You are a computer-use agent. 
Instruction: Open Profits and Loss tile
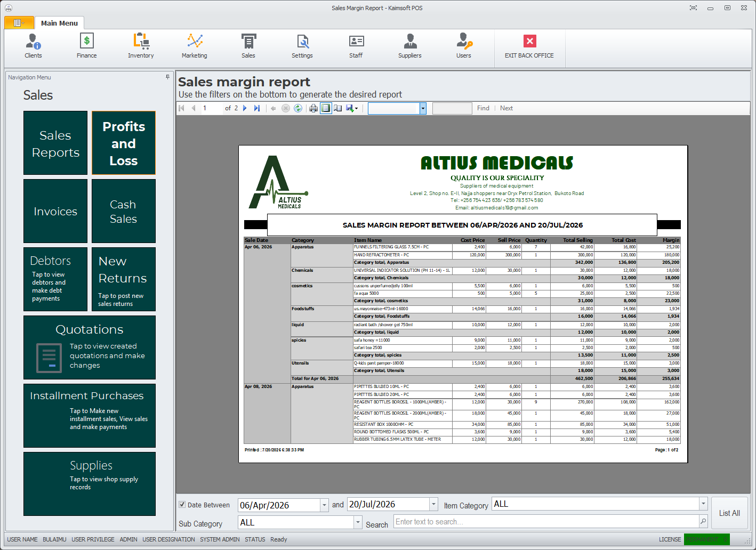(124, 143)
